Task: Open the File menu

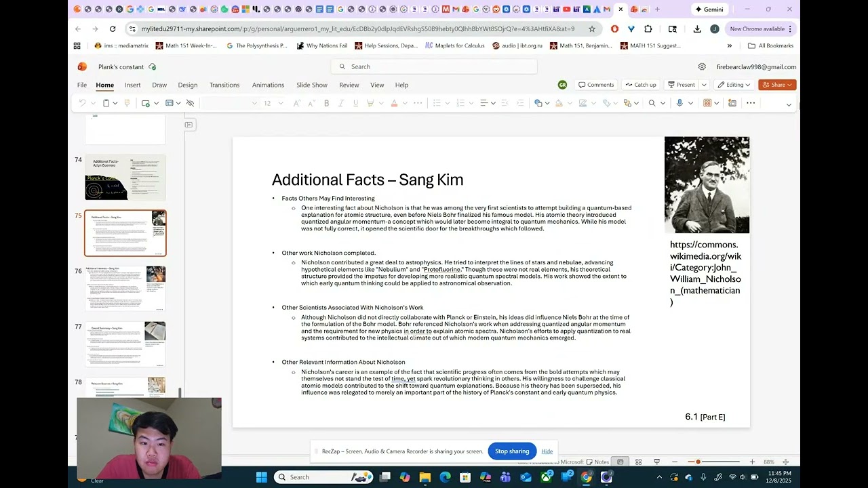Action: click(82, 85)
